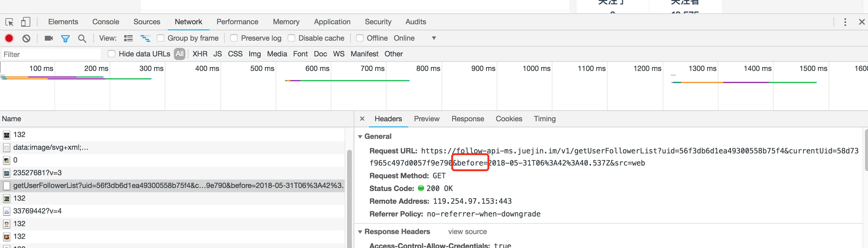
Task: Filter requests by JS
Action: (218, 54)
